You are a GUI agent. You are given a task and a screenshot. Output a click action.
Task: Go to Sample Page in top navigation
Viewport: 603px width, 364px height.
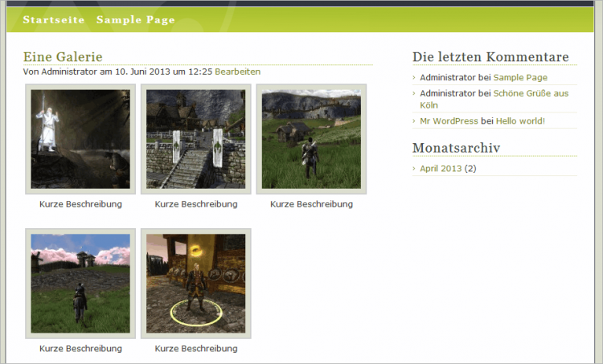(x=135, y=20)
